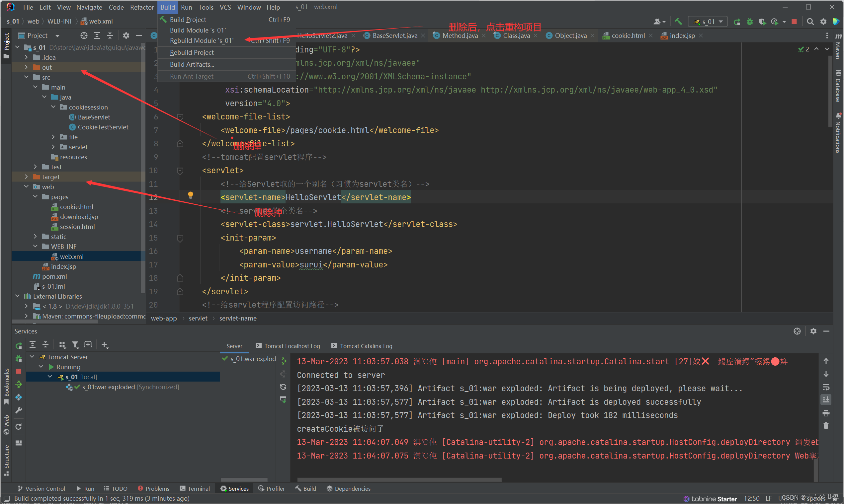Open the s_01 run configuration dropdown
The height and width of the screenshot is (504, 844).
pos(709,22)
